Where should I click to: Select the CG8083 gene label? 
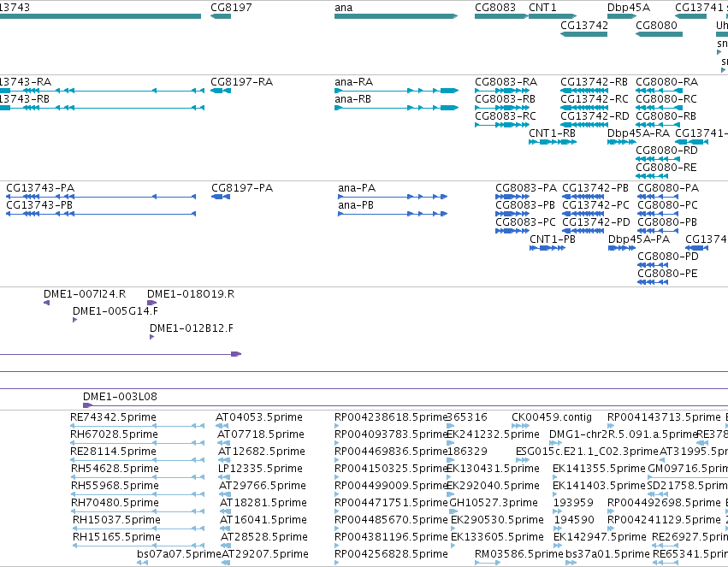coord(495,8)
